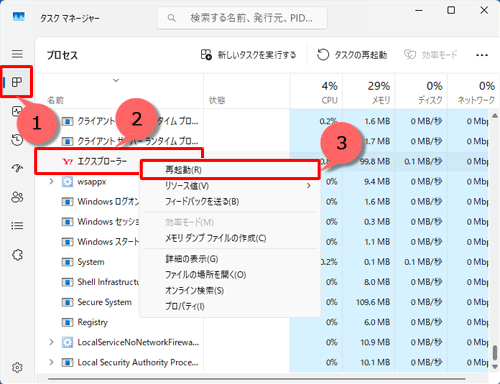Sort by the 名前 column header

pos(119,91)
